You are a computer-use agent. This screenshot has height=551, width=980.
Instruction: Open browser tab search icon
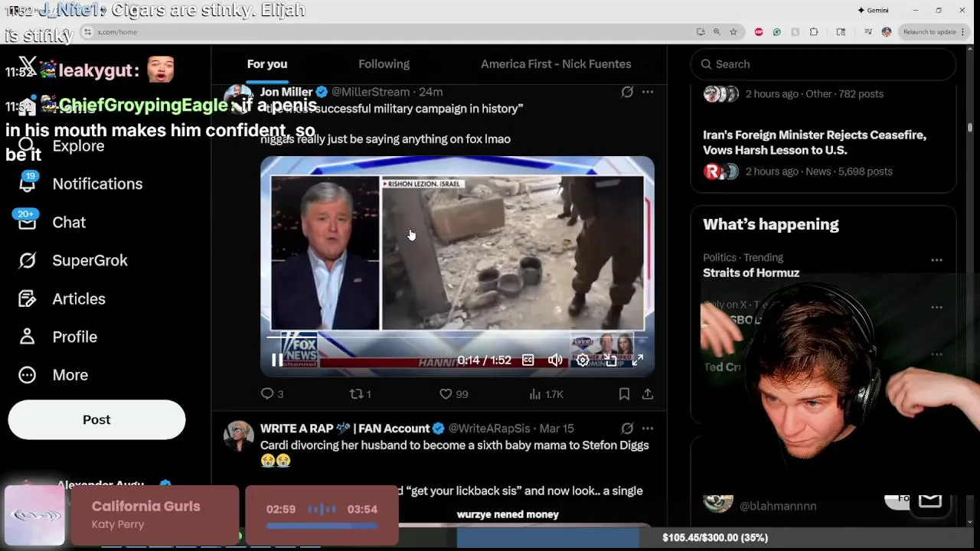(x=841, y=32)
